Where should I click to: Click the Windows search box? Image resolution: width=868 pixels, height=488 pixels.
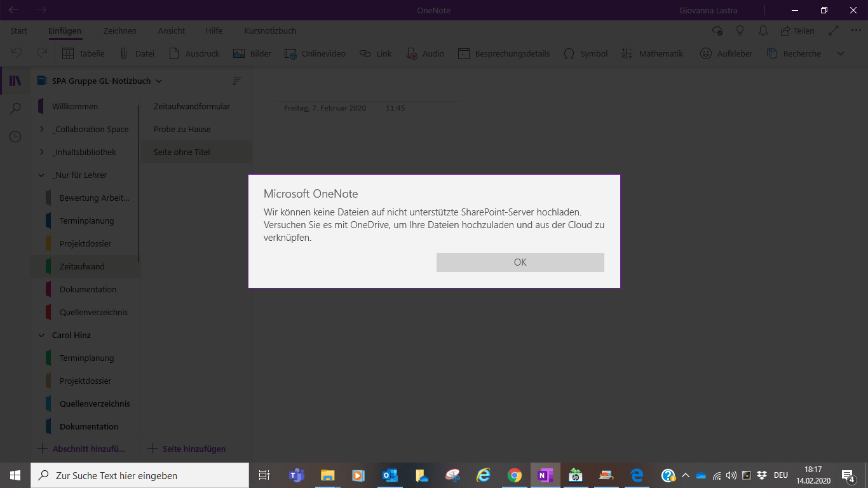(140, 475)
